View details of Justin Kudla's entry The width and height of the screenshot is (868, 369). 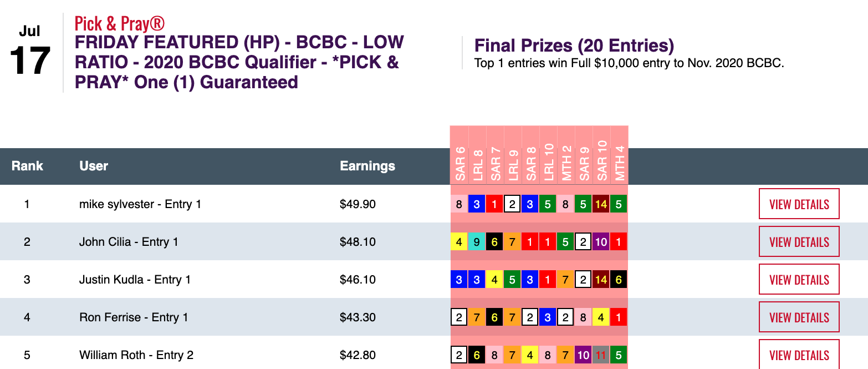799,280
